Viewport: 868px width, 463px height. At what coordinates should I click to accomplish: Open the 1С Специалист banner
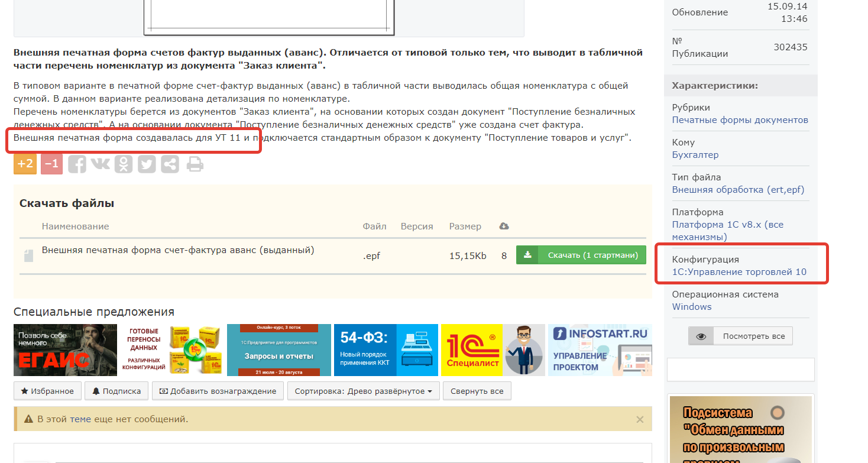click(493, 350)
